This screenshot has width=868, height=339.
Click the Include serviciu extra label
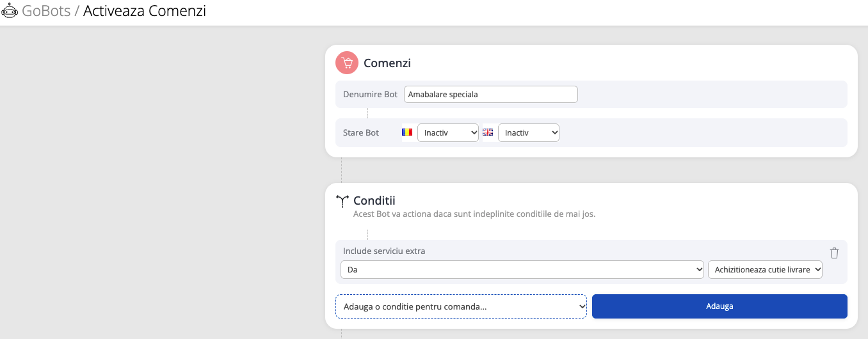tap(384, 251)
